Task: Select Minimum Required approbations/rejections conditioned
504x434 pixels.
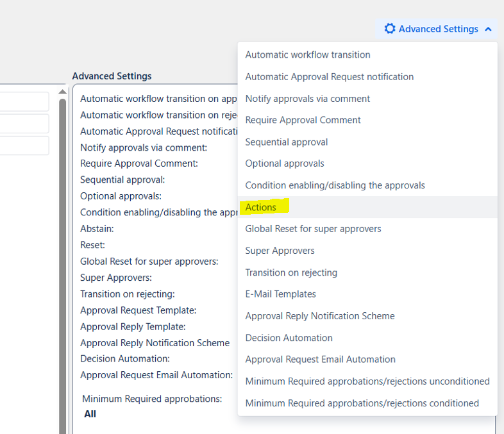Action: tap(362, 403)
